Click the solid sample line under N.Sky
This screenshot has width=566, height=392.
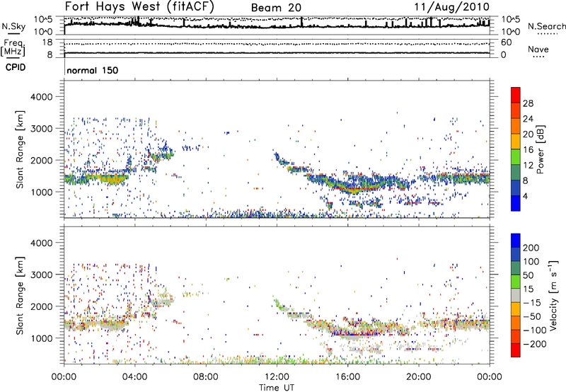(13, 33)
